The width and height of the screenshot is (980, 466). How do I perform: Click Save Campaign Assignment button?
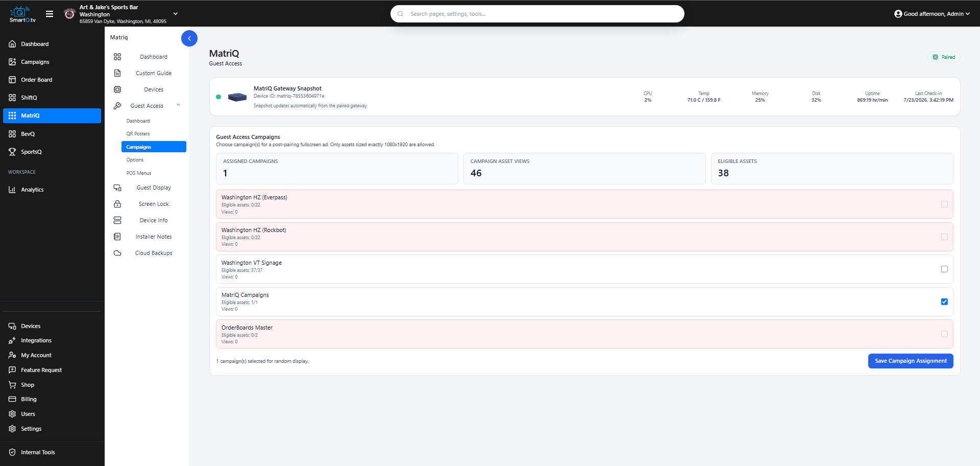pyautogui.click(x=911, y=361)
